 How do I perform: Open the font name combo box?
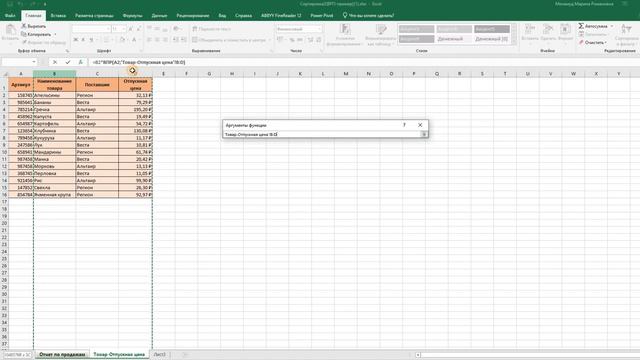pyautogui.click(x=91, y=29)
